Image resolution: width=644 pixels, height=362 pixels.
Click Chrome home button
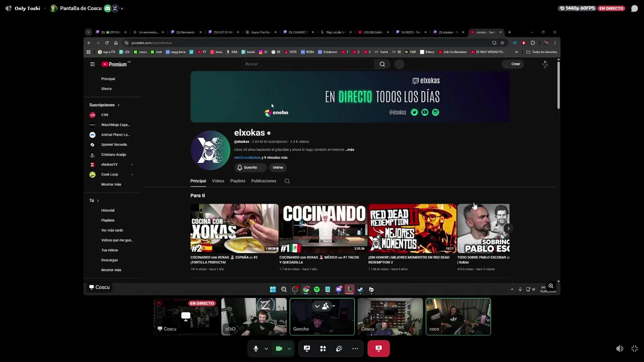coord(116,43)
